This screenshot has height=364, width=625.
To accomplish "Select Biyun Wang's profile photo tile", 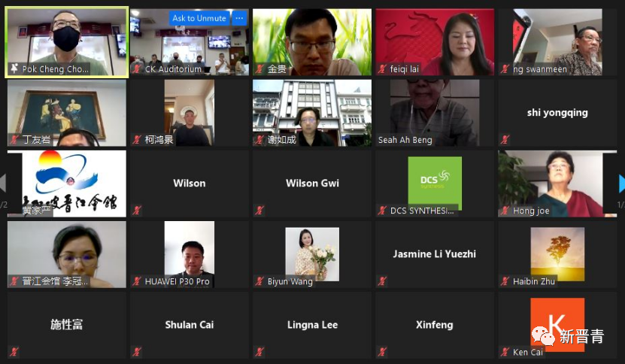I will coord(312,254).
